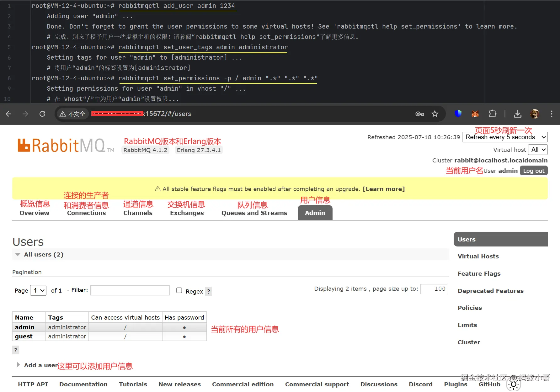Click the Has password column header
Image resolution: width=560 pixels, height=392 pixels.
pos(184,317)
